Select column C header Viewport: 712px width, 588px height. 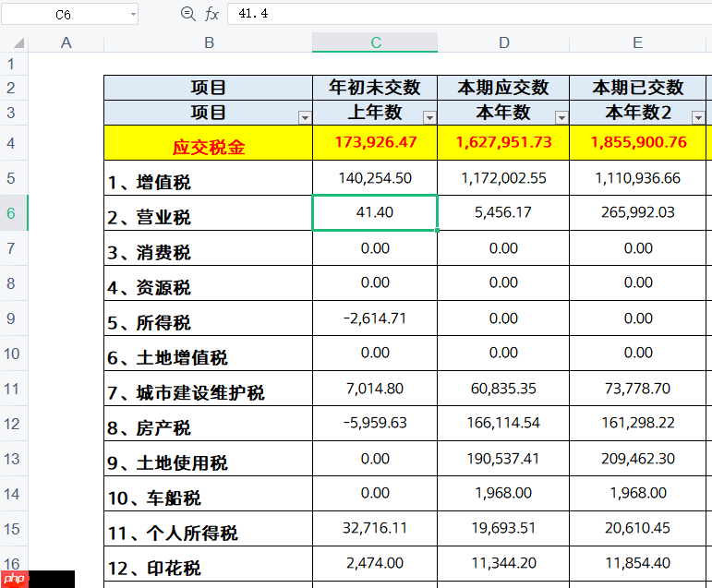(x=375, y=43)
